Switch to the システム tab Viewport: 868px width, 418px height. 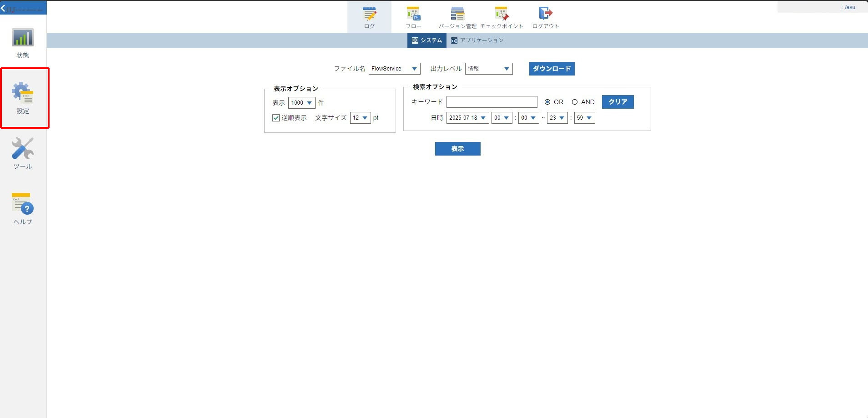pyautogui.click(x=427, y=40)
